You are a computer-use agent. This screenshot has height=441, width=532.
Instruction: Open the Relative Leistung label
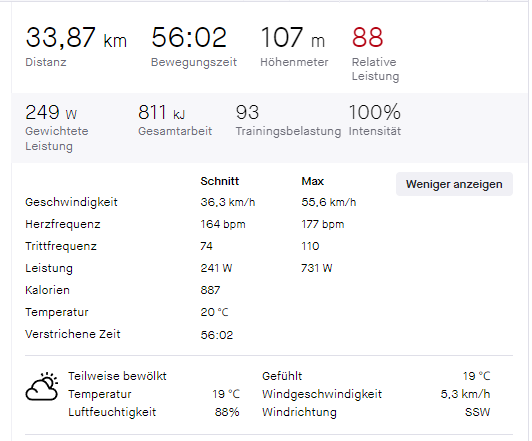(375, 69)
